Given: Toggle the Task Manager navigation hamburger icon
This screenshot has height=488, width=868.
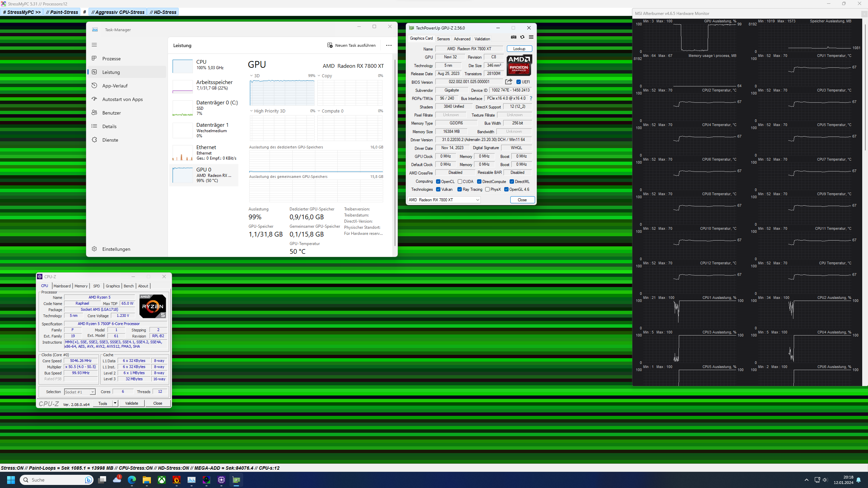Looking at the screenshot, I should click(x=94, y=45).
